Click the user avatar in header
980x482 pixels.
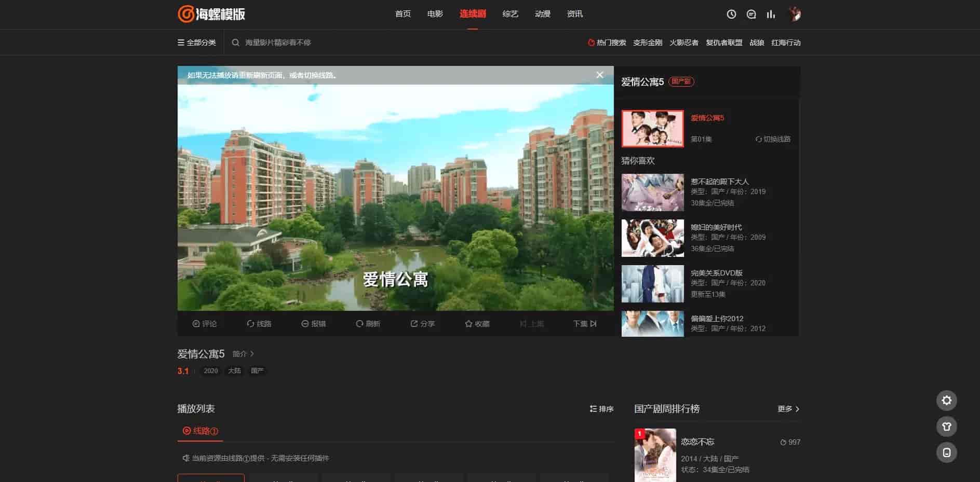click(794, 14)
